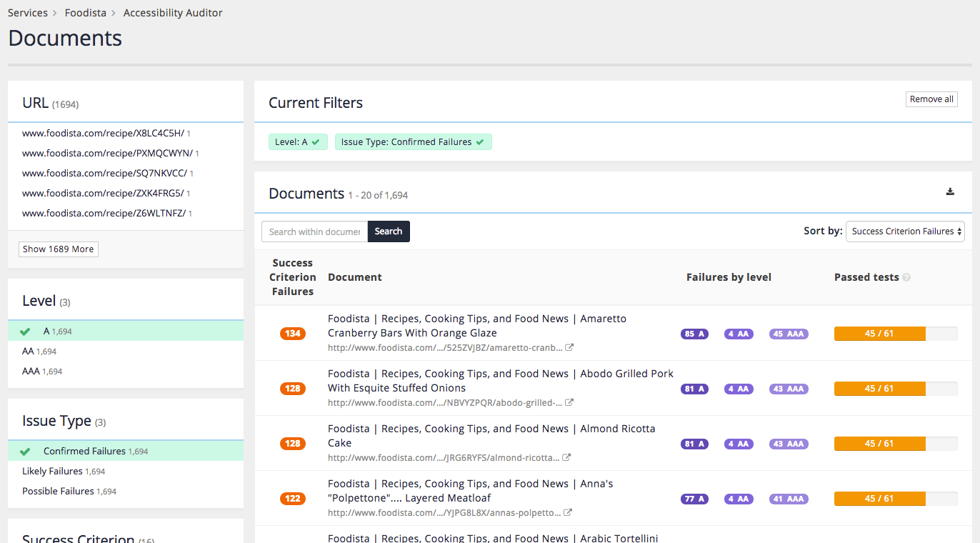Click the Passed tests help icon
The image size is (980, 543).
[906, 278]
